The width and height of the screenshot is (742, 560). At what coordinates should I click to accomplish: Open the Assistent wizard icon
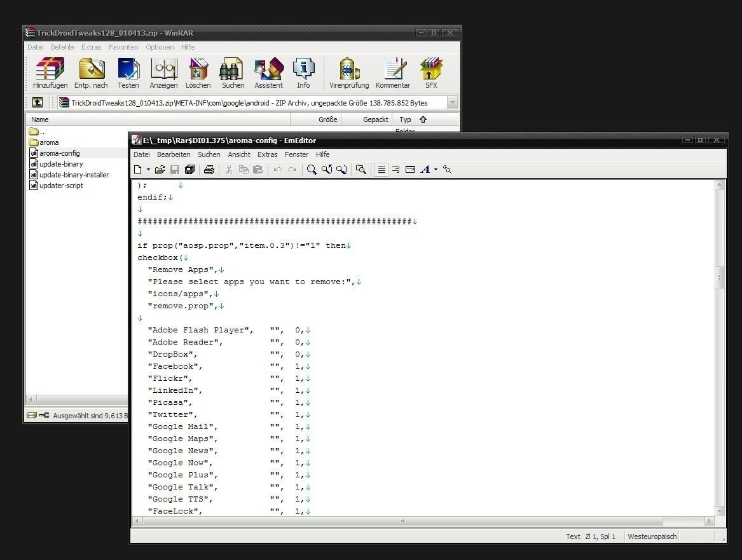[x=268, y=73]
